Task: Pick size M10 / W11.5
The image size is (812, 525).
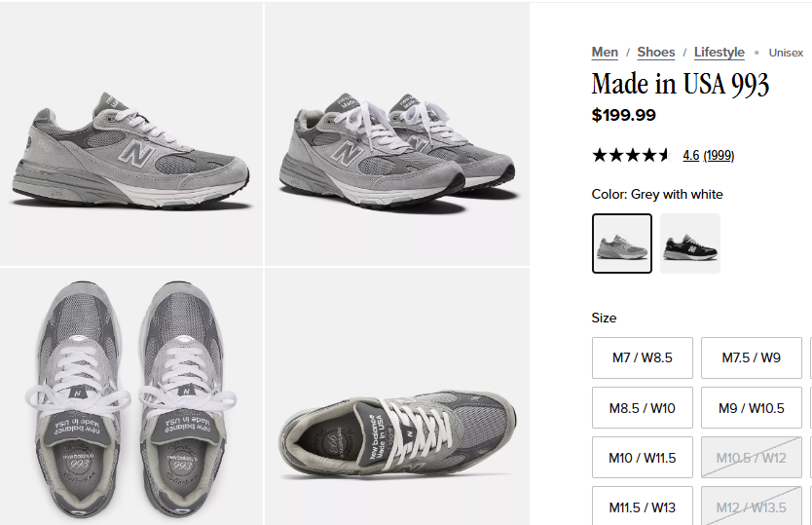Action: (x=643, y=458)
